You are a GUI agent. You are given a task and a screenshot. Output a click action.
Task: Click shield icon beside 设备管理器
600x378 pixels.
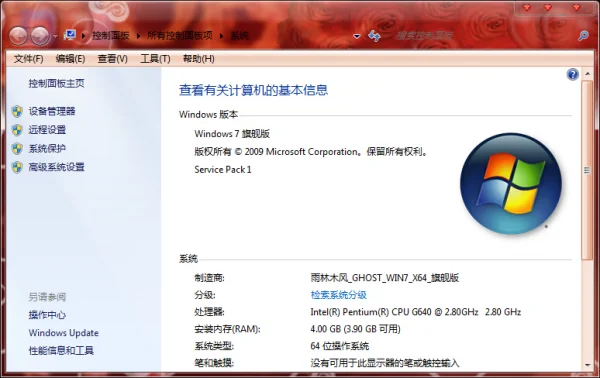point(17,111)
